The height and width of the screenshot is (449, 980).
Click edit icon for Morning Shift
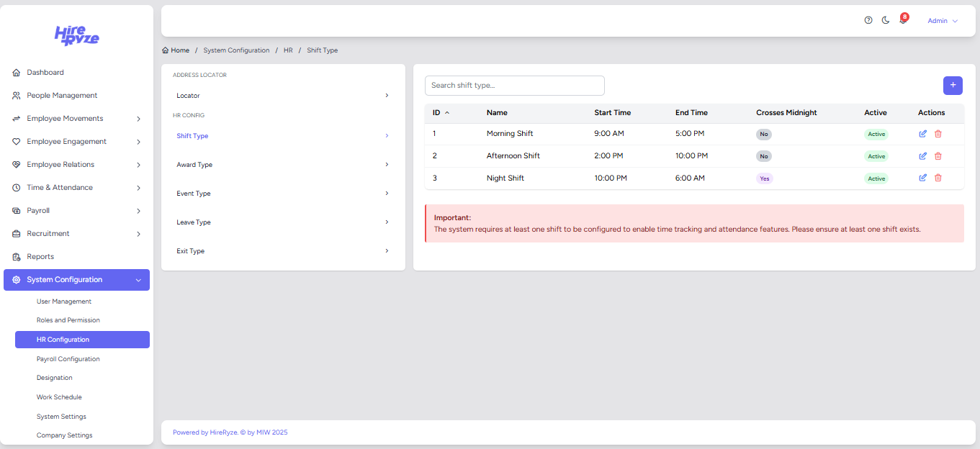pos(923,134)
